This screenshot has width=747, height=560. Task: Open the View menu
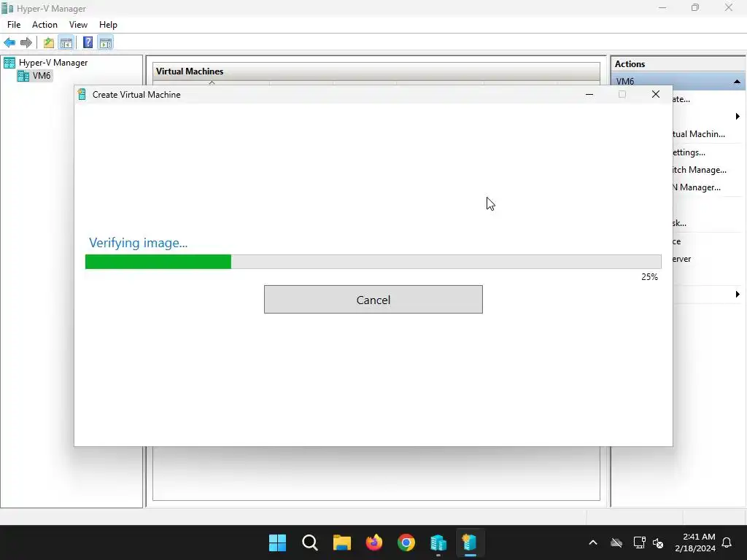(78, 25)
